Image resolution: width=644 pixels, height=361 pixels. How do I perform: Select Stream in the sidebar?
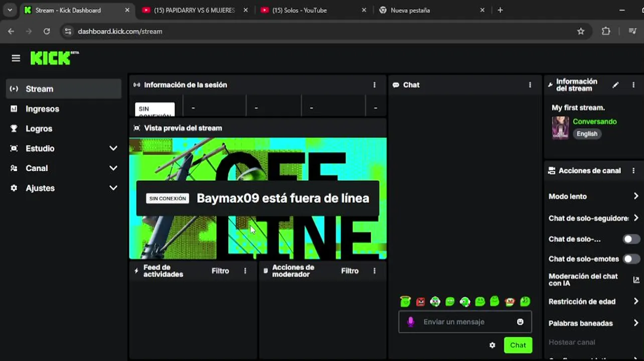(x=64, y=89)
